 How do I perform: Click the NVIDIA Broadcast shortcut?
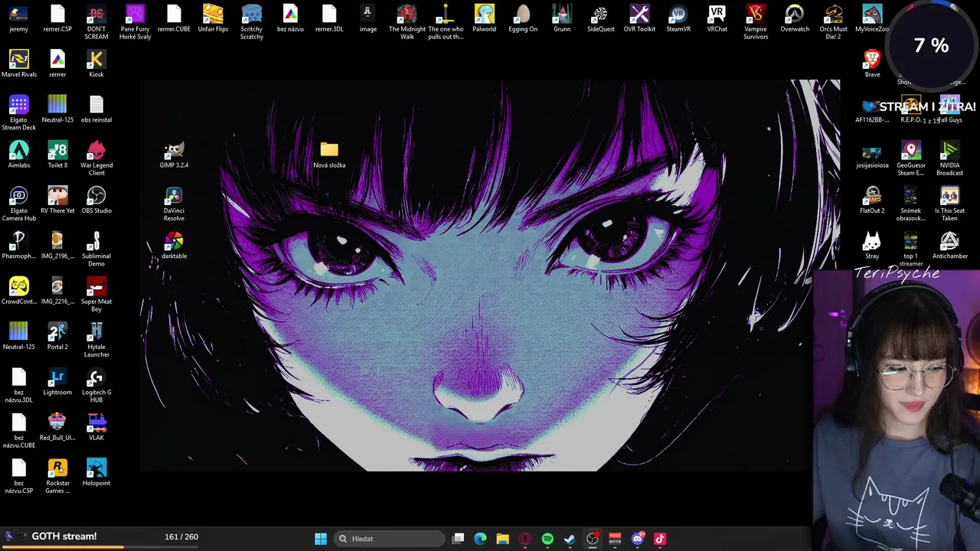pos(949,158)
